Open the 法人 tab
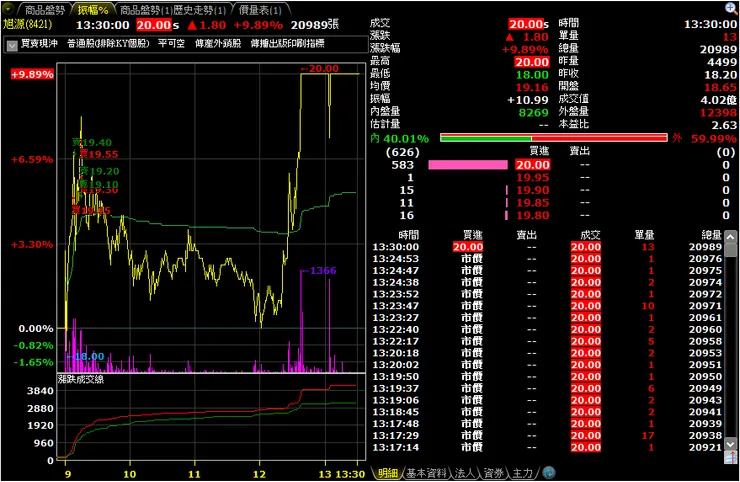The height and width of the screenshot is (482, 740). (x=464, y=473)
